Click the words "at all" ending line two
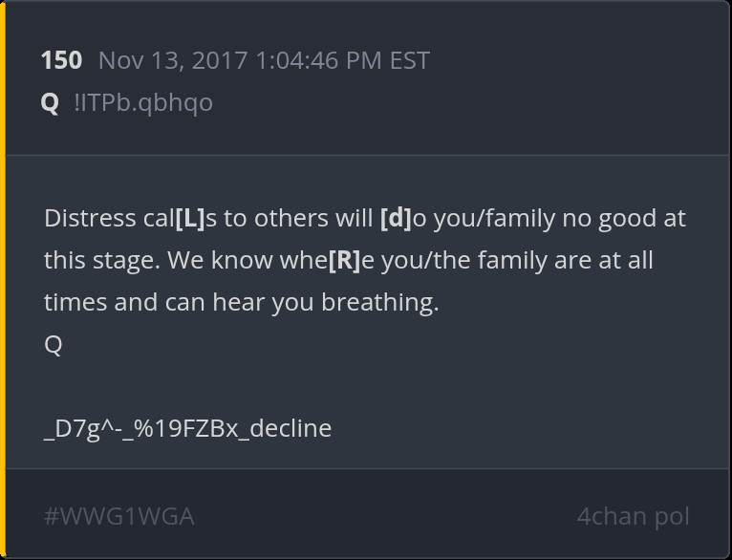 pyautogui.click(x=627, y=260)
